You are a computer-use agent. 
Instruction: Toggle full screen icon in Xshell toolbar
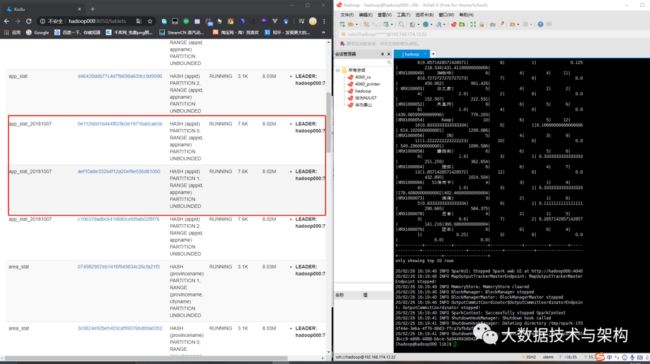(x=473, y=24)
